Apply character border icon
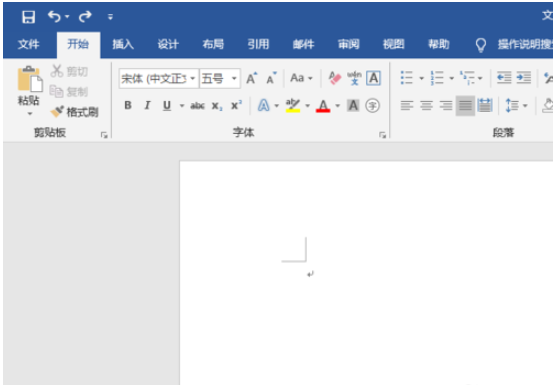The height and width of the screenshot is (385, 559). [373, 78]
